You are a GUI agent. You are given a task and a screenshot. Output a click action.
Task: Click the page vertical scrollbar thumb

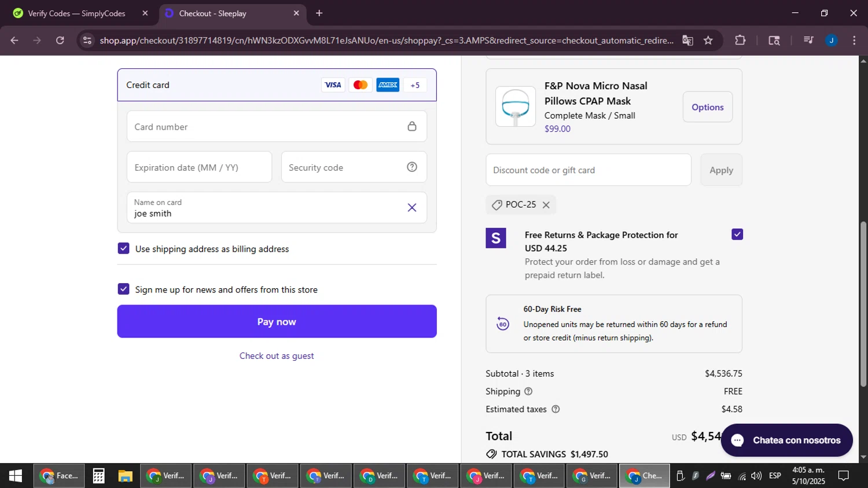point(863,304)
